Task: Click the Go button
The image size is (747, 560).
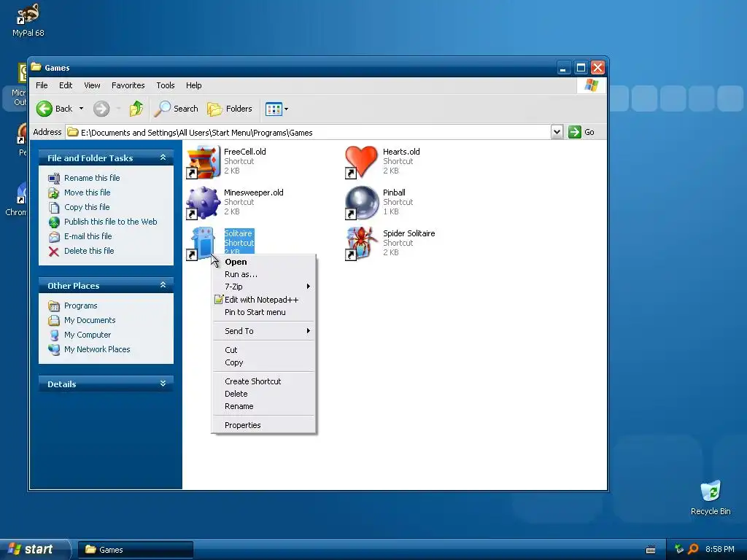Action: [581, 132]
